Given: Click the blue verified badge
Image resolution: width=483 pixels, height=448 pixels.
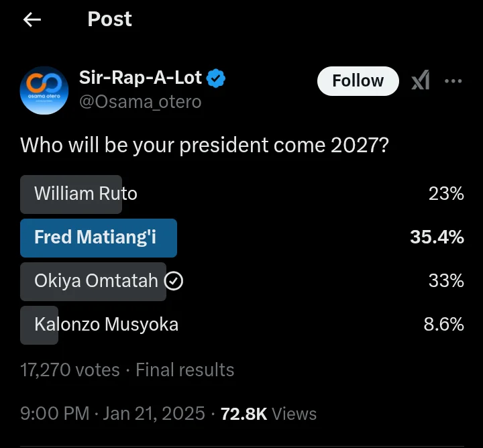Looking at the screenshot, I should (215, 78).
